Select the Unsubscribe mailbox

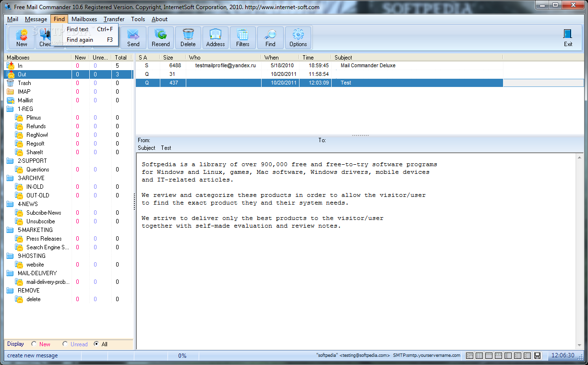[x=40, y=221]
